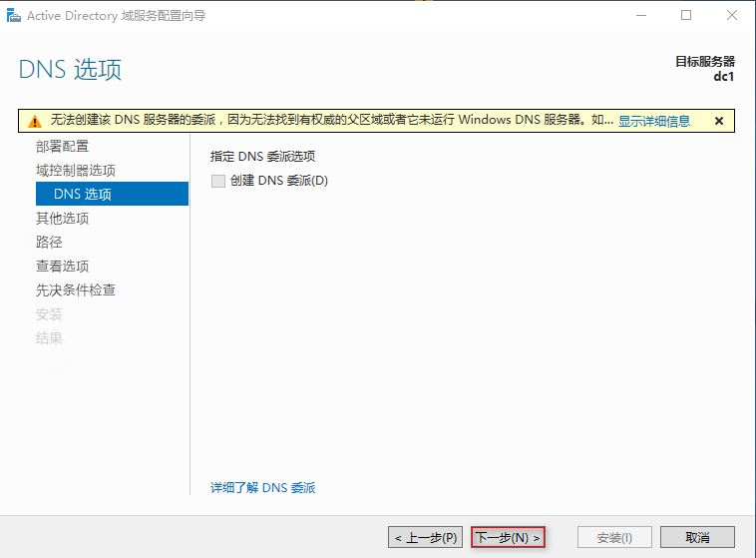Image resolution: width=756 pixels, height=558 pixels.
Task: Click the 取消 cancel button
Action: click(x=697, y=537)
